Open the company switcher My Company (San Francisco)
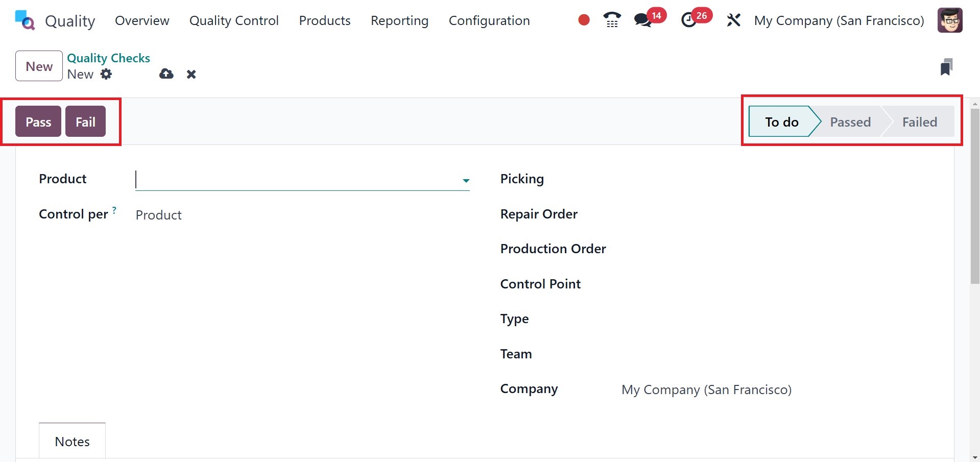 [839, 20]
